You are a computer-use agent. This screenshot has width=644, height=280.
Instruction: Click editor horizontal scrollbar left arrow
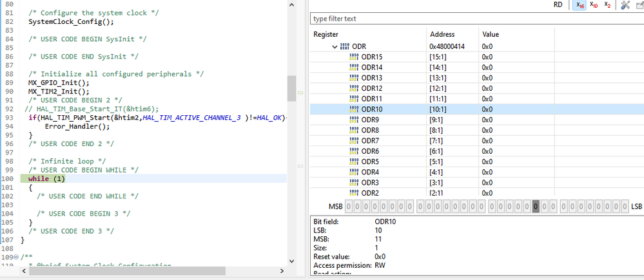[24, 271]
